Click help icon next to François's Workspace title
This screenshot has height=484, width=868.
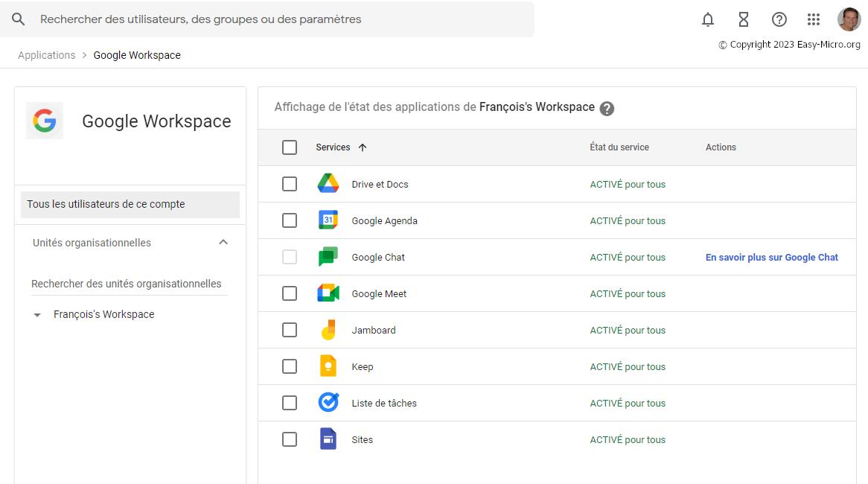tap(607, 109)
